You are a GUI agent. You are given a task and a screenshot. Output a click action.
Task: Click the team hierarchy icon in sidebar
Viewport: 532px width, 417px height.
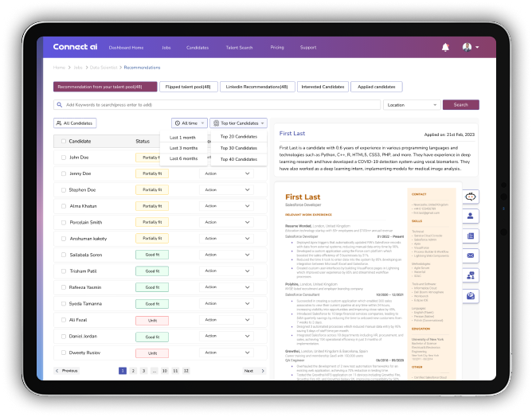470,275
